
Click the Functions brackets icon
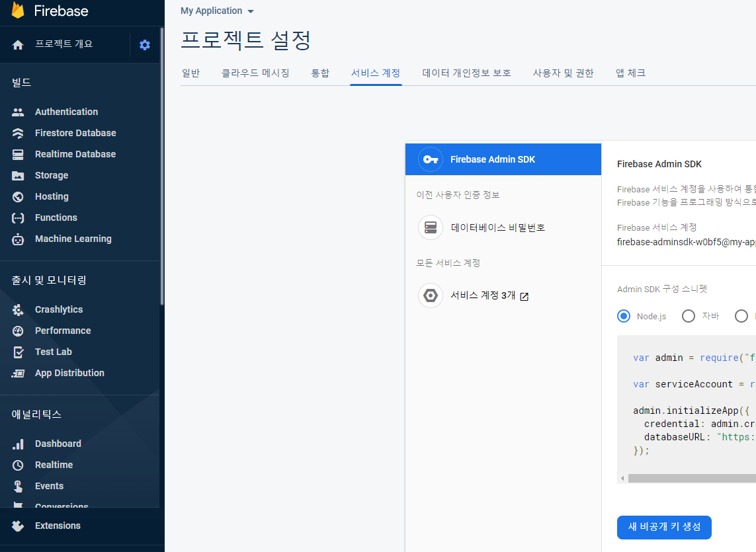(18, 218)
